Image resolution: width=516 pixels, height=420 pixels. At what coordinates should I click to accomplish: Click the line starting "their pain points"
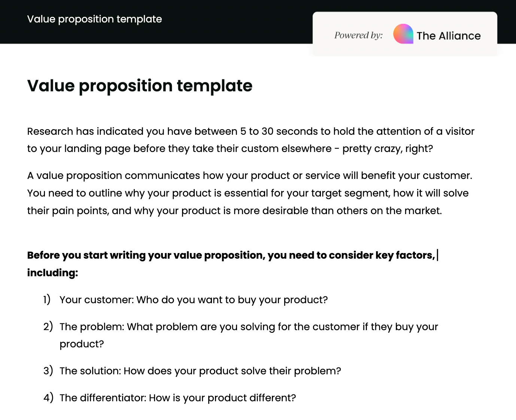click(x=234, y=211)
